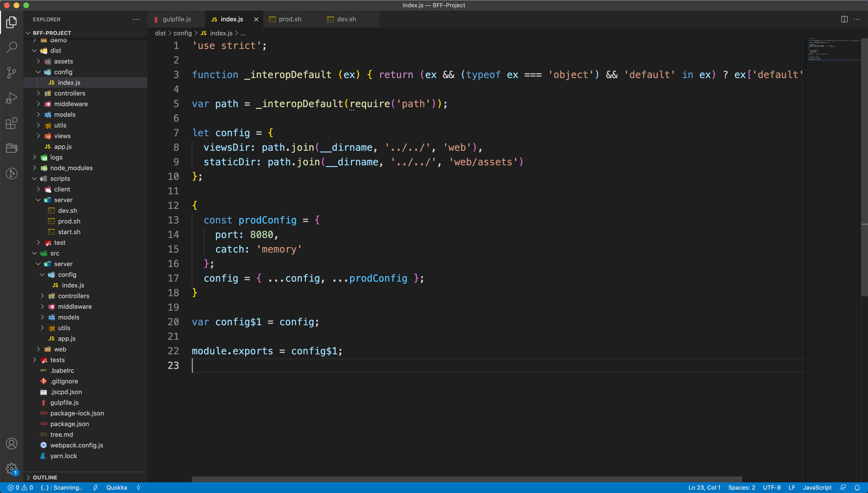Screen dimensions: 868x493
Task: Open prod.sh in the explorer tree
Action: click(x=85, y=221)
